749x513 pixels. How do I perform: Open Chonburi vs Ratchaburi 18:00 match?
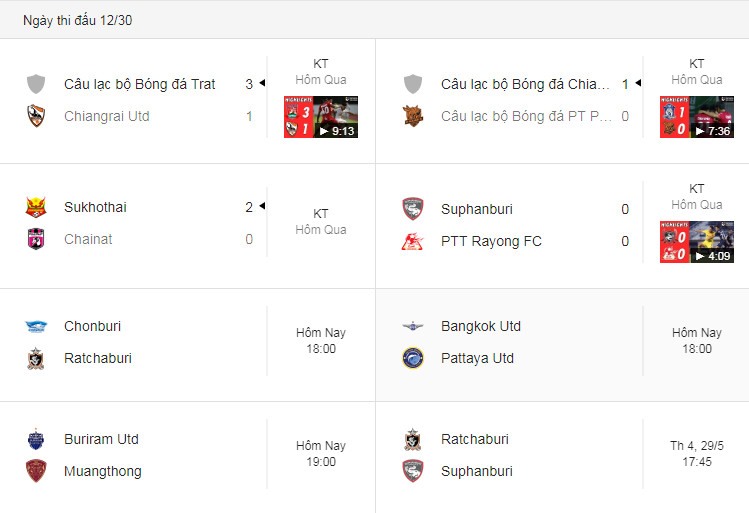[x=188, y=345]
